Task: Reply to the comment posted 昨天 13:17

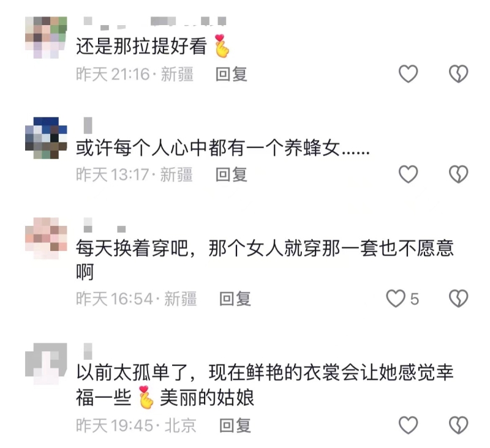Action: [x=232, y=174]
